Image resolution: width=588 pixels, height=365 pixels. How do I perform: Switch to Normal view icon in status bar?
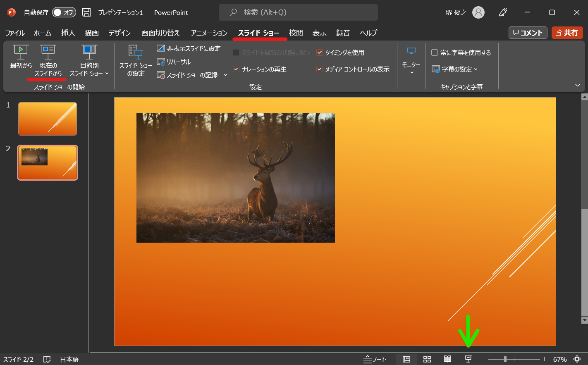point(406,359)
